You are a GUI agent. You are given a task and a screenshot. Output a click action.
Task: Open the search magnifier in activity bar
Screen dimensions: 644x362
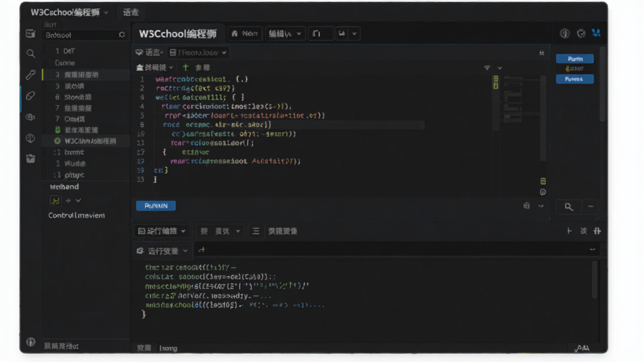click(x=30, y=53)
